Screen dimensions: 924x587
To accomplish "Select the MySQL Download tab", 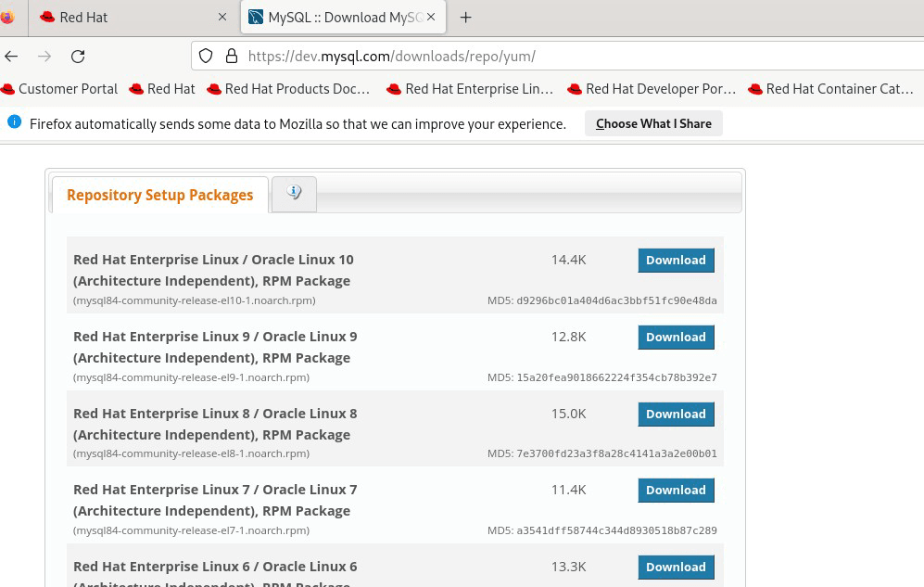I will click(343, 17).
